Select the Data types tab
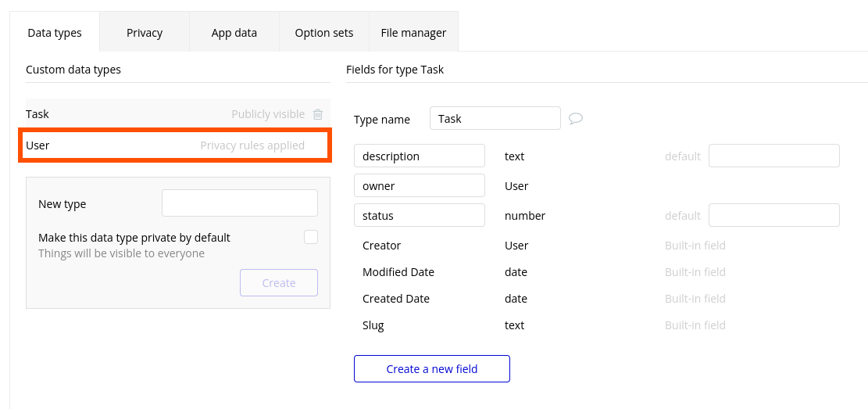Image resolution: width=868 pixels, height=409 pixels. (x=55, y=33)
